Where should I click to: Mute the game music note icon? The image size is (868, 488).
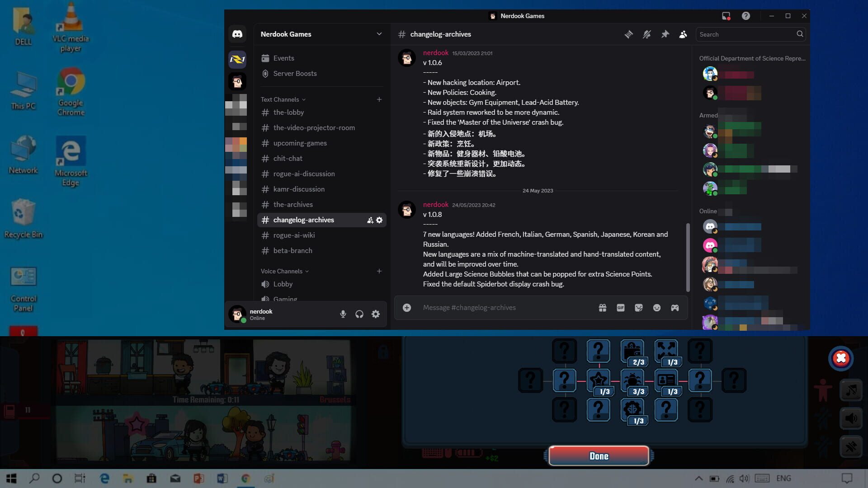pos(852,390)
